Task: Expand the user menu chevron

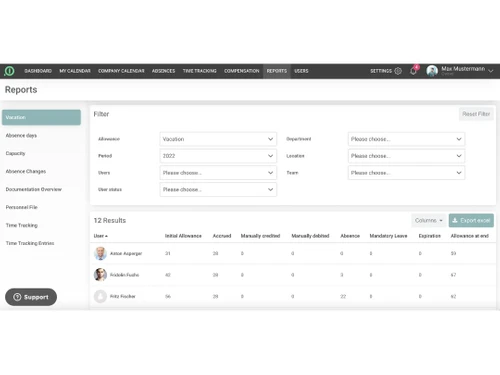Action: 491,71
